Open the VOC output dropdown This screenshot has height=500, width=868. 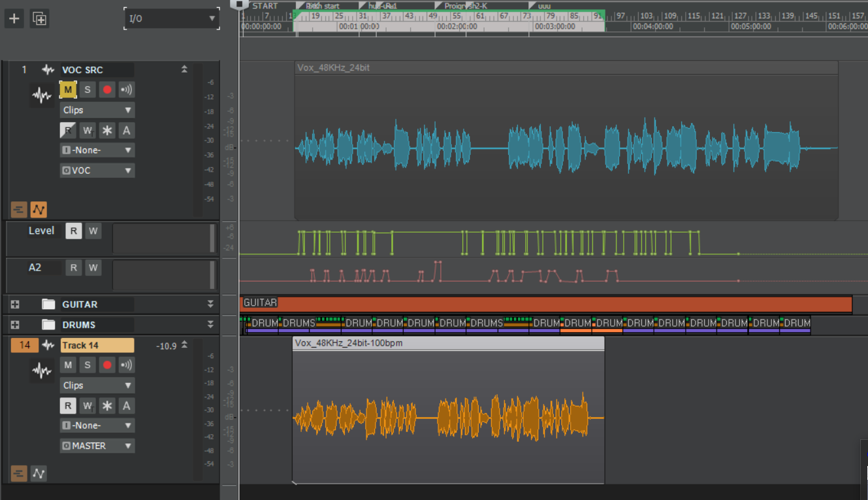click(97, 171)
